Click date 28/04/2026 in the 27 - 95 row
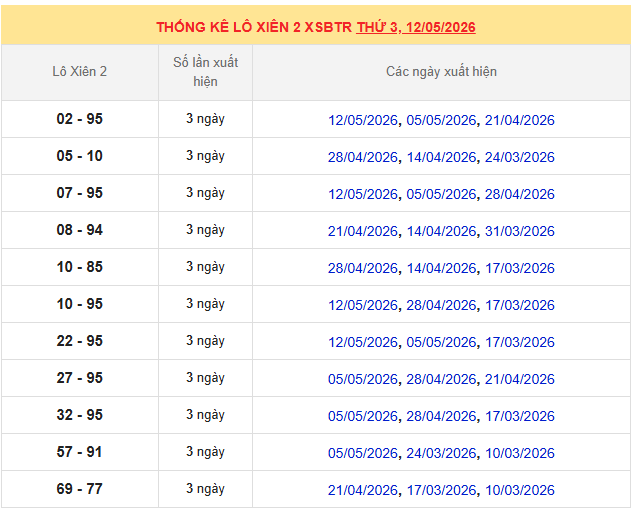The height and width of the screenshot is (513, 640). click(x=441, y=379)
